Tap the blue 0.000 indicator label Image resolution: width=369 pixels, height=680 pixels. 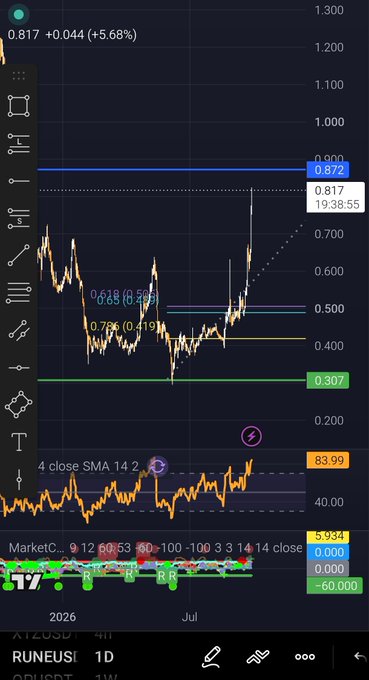pos(328,552)
